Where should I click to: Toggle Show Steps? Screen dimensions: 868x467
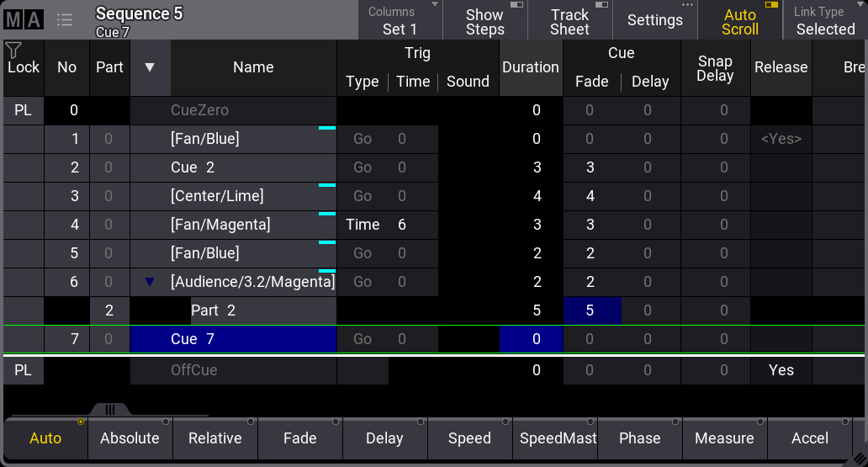(484, 21)
